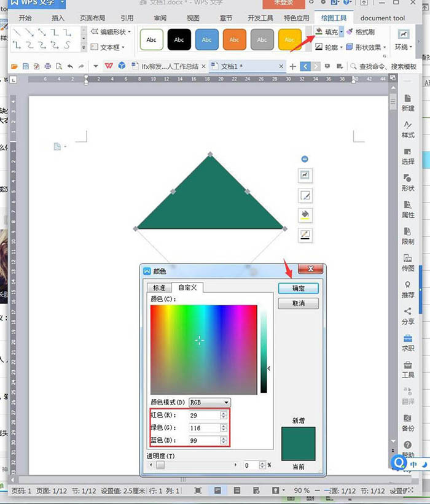Expand the line shapes gallery
The height and width of the screenshot is (504, 430).
[x=84, y=47]
